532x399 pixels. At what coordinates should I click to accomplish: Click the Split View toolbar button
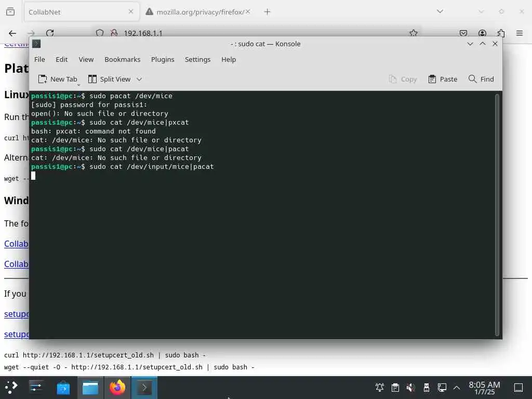click(109, 79)
